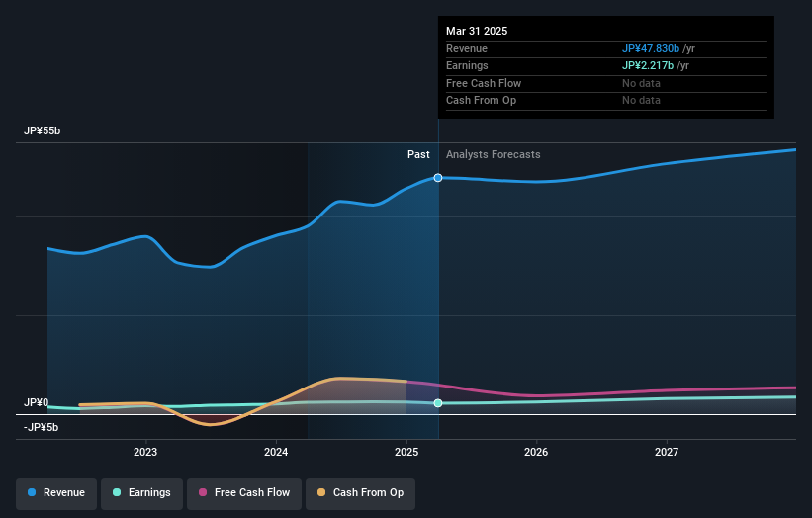Click the blue Revenue legend dot

[32, 492]
